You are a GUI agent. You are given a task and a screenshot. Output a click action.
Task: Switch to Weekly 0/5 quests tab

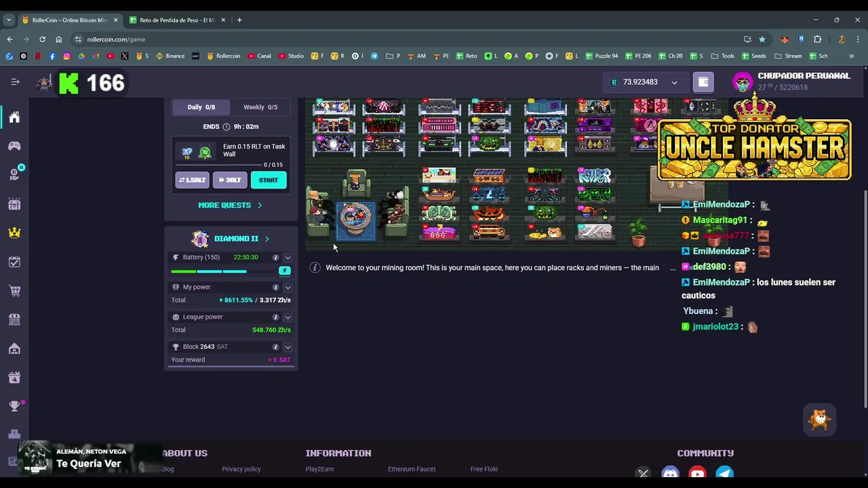tap(260, 107)
